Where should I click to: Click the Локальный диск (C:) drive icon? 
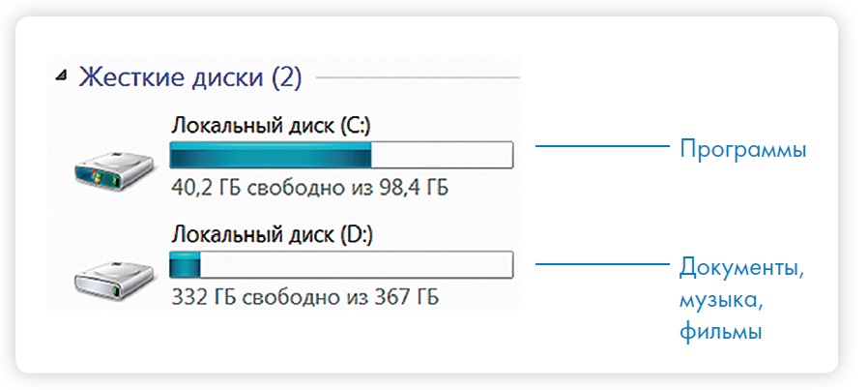(x=114, y=171)
